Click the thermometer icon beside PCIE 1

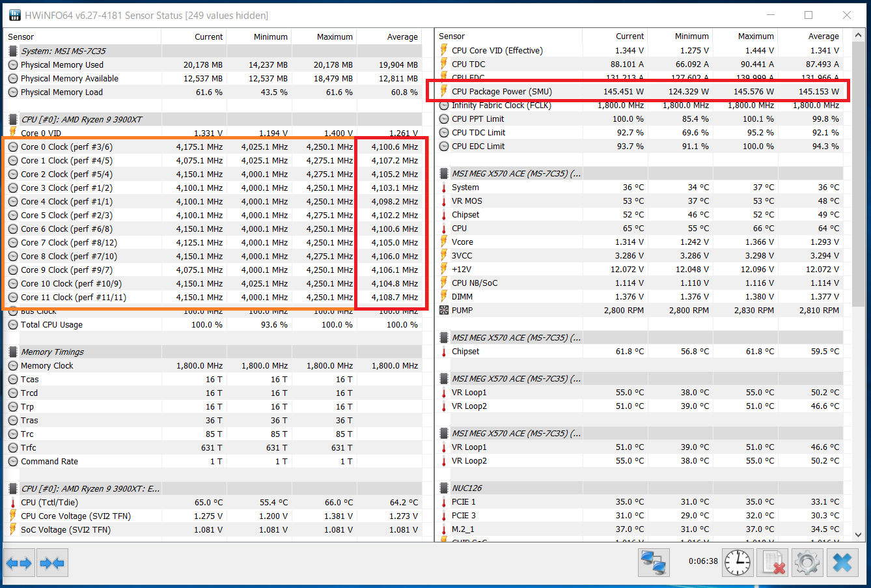tap(444, 501)
